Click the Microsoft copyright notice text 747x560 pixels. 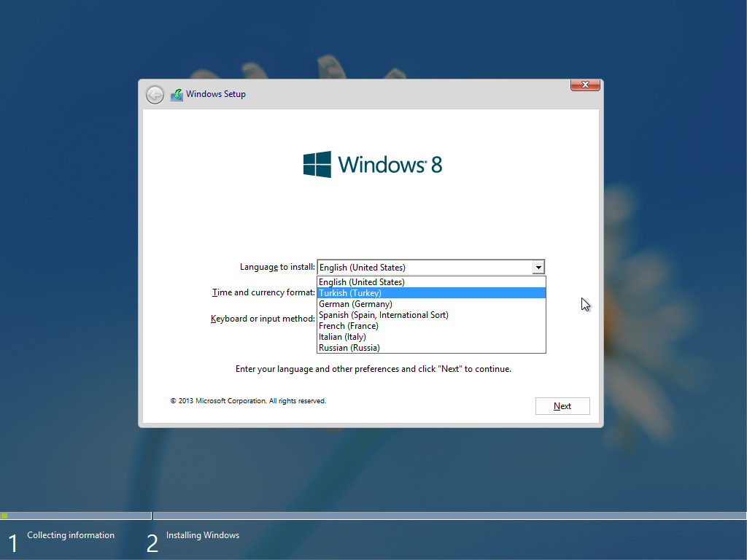pyautogui.click(x=248, y=401)
